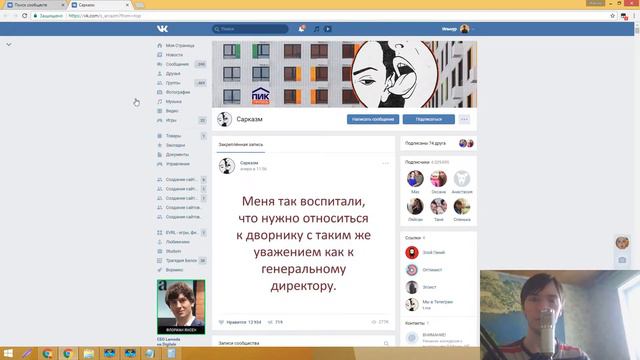Open Закладки in the left menu
Screen dimensions: 640x360
(x=176, y=145)
